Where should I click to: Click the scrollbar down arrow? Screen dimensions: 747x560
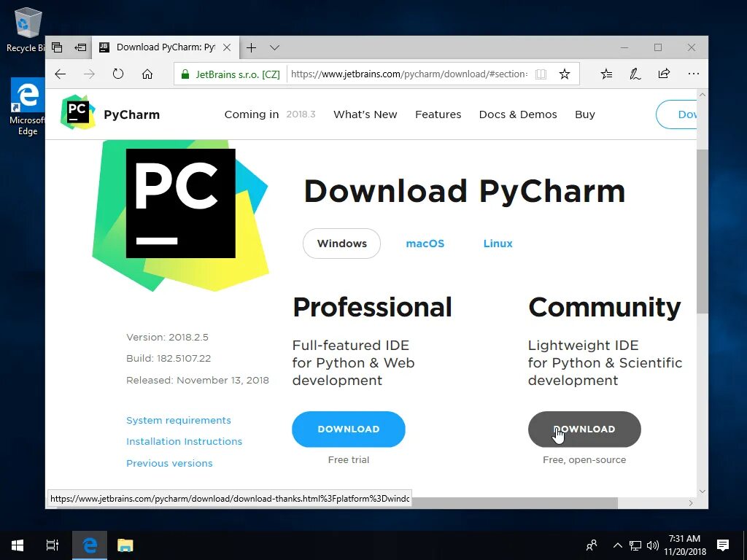coord(702,491)
